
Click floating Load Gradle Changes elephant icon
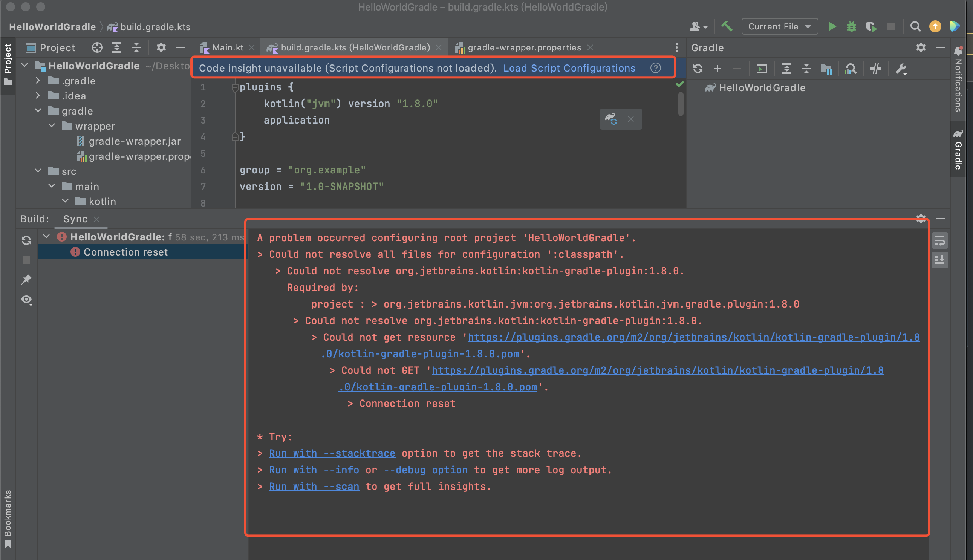click(611, 119)
